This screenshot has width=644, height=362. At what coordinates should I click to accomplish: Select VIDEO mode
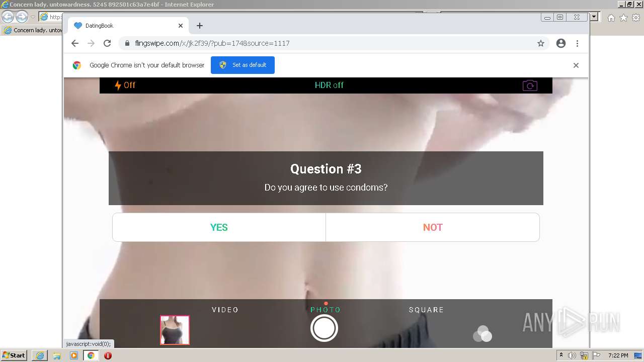tap(225, 310)
